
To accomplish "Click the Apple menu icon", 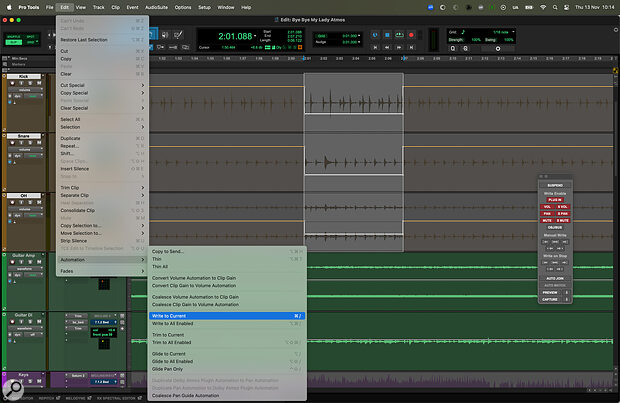I will pos(9,7).
